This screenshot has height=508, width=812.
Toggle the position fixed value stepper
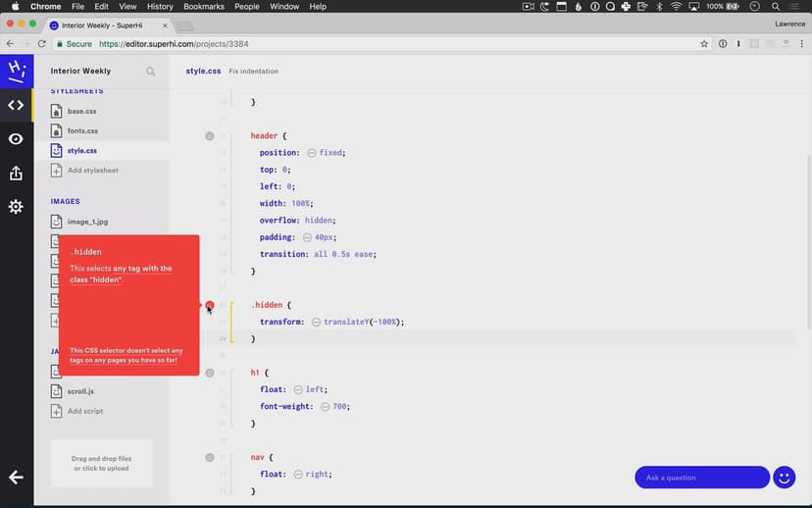[312, 153]
